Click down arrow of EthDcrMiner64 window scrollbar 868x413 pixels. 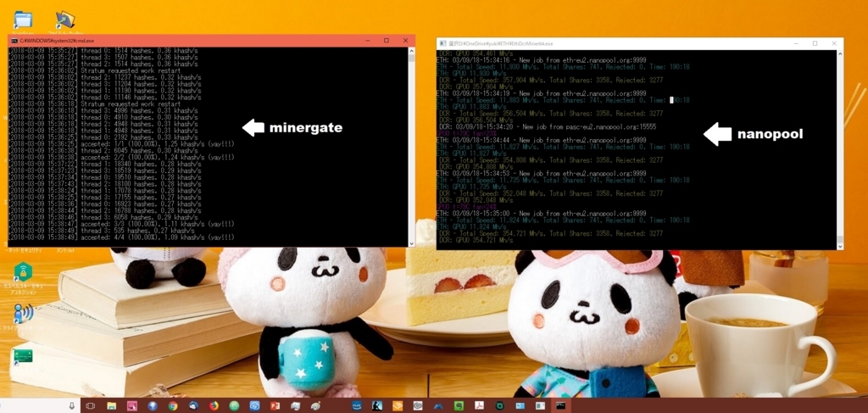pyautogui.click(x=840, y=246)
